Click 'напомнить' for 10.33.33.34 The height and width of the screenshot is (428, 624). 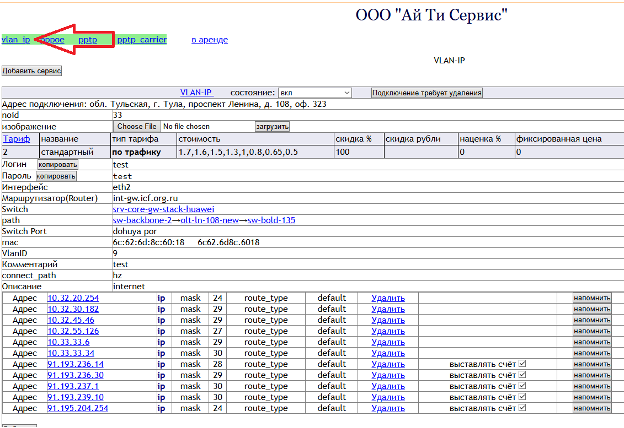592,353
